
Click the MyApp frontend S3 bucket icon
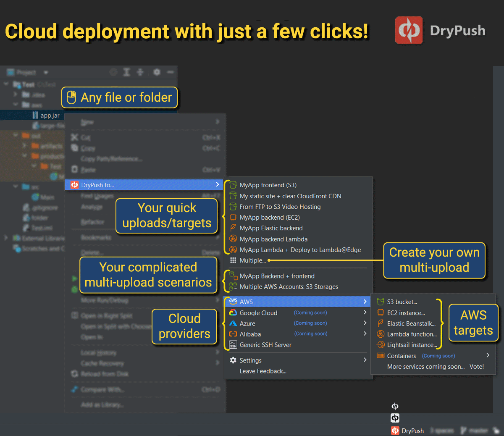point(233,185)
